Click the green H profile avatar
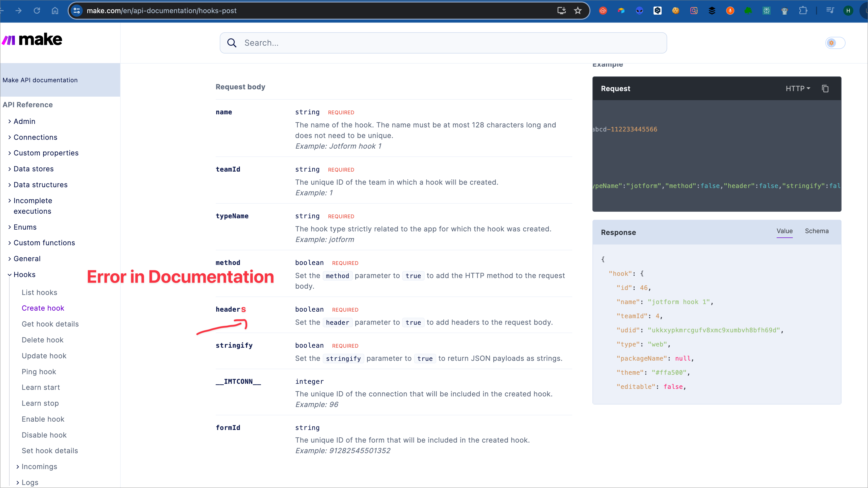This screenshot has width=868, height=488. coord(849,10)
